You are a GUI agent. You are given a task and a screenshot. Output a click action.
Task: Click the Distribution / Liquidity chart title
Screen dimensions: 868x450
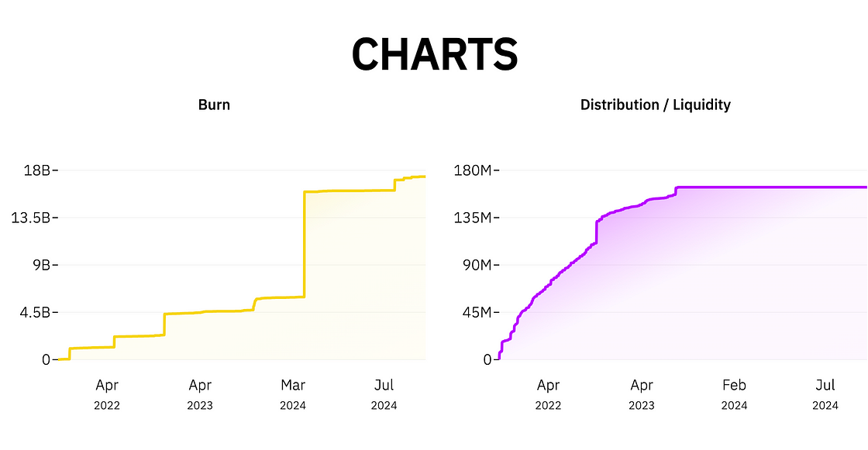[x=655, y=105]
